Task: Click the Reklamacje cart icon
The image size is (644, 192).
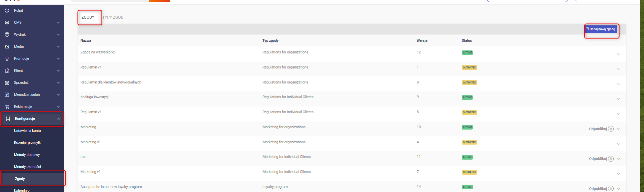Action: 7,107
